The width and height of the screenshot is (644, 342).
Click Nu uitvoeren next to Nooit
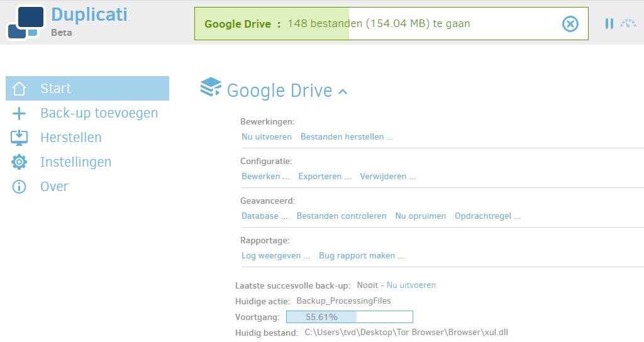click(411, 285)
